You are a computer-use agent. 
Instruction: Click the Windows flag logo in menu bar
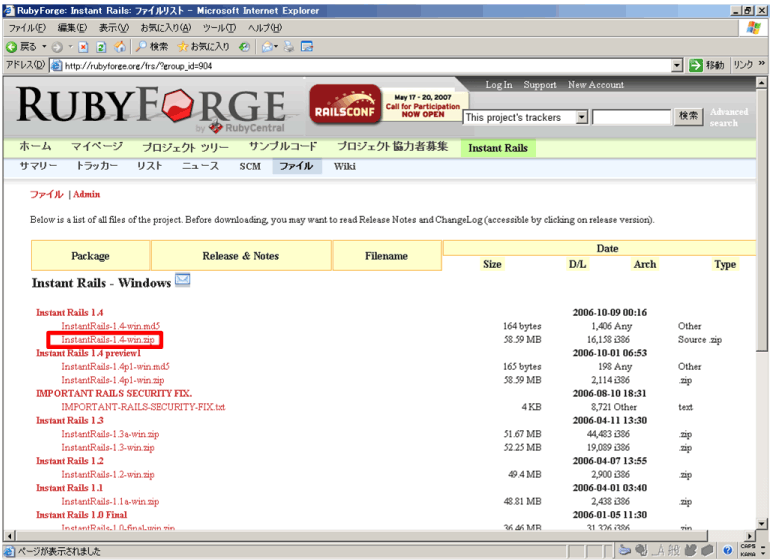[x=753, y=28]
